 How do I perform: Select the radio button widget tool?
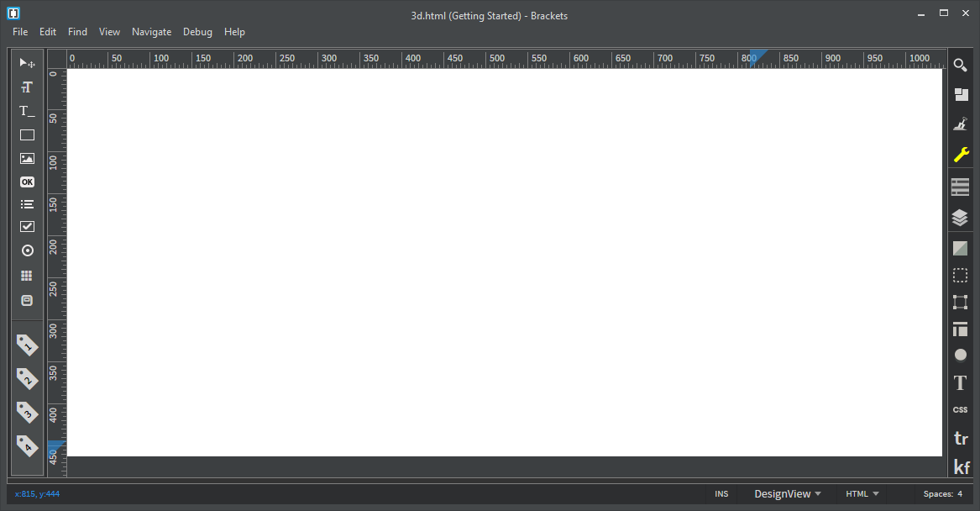point(27,250)
